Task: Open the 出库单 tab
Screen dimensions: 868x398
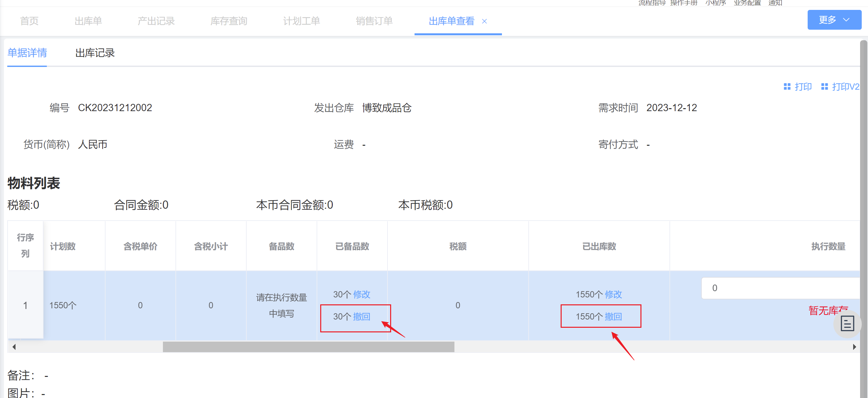Action: tap(88, 21)
